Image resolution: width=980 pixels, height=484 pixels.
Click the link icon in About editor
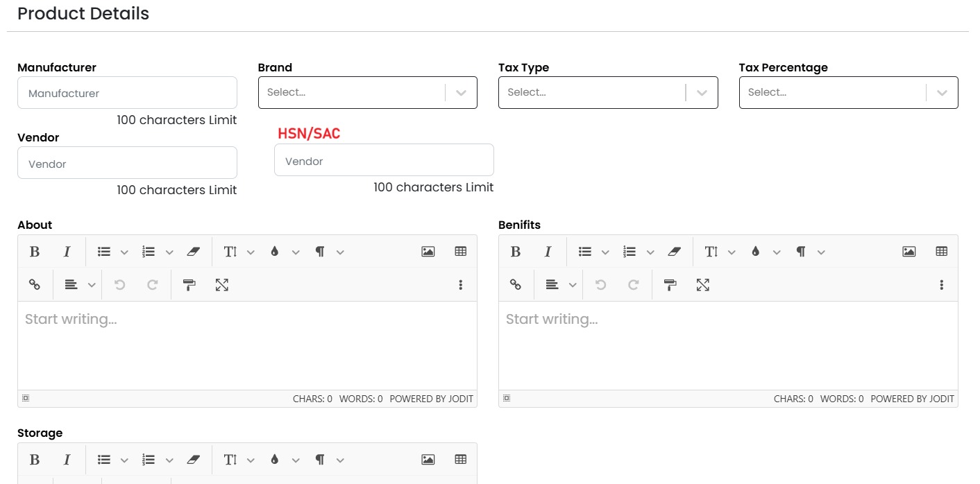(x=35, y=285)
